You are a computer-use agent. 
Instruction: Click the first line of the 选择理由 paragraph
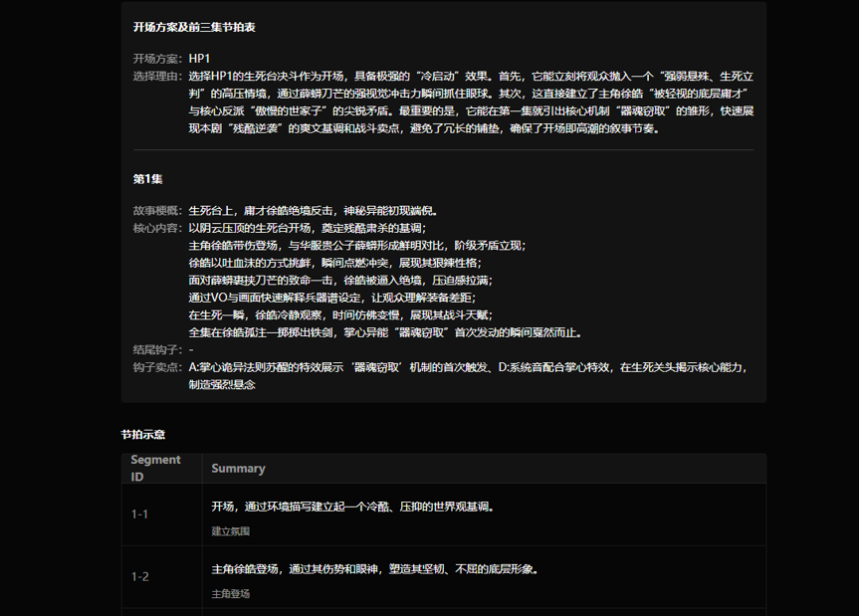[x=471, y=76]
